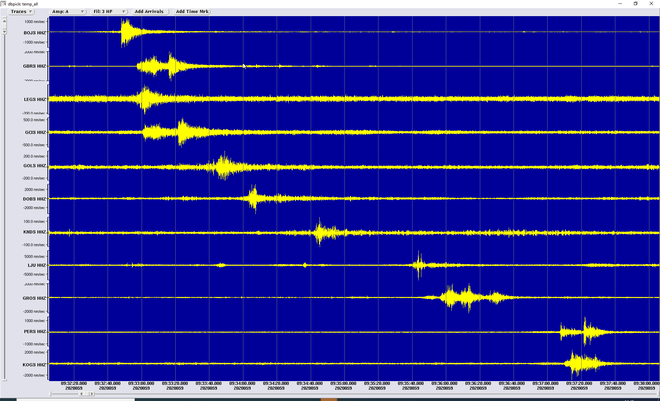The image size is (660, 401).
Task: Select the LJU HHZ trace label
Action: [37, 265]
